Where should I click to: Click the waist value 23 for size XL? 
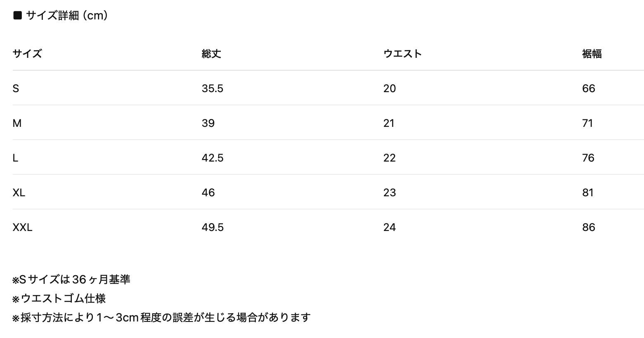[x=389, y=193]
